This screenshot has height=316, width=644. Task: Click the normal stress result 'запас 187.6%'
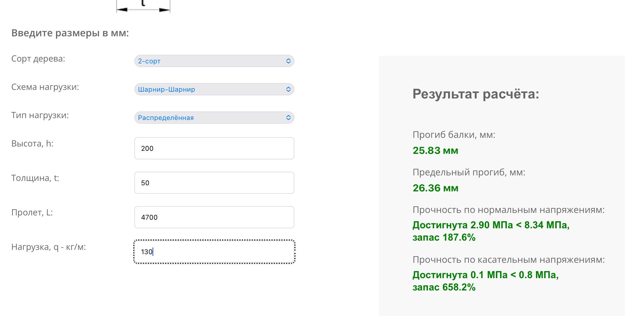pyautogui.click(x=444, y=237)
